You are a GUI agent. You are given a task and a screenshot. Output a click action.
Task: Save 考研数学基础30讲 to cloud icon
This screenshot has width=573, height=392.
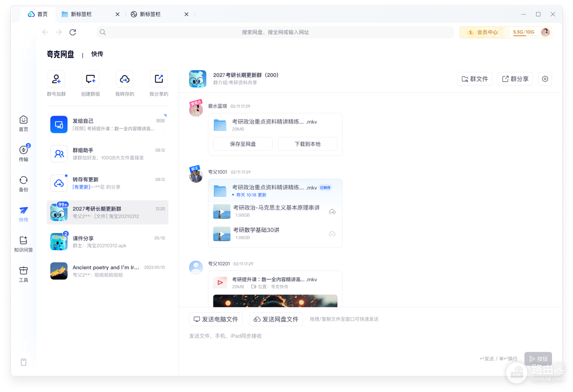(332, 234)
